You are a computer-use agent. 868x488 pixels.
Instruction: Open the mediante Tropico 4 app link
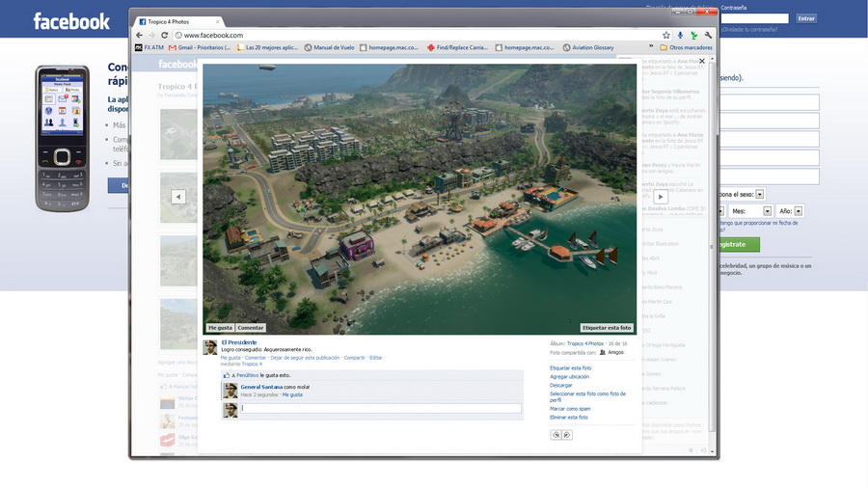[x=252, y=364]
